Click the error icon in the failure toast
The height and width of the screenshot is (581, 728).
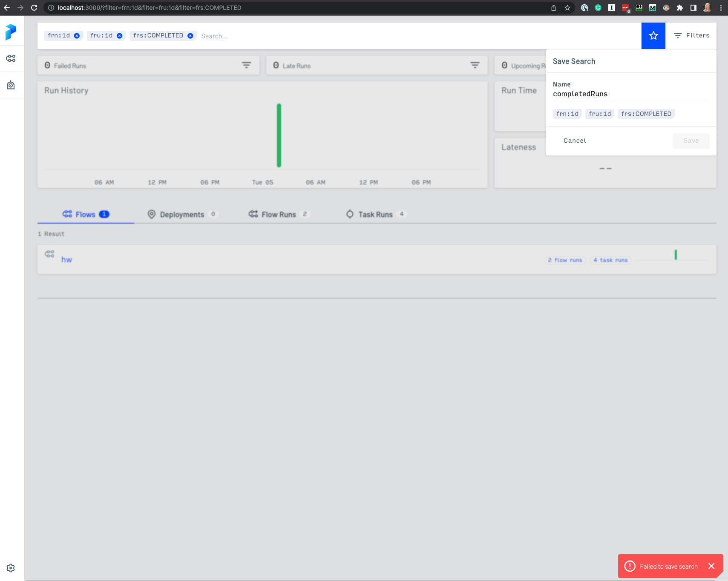[630, 566]
